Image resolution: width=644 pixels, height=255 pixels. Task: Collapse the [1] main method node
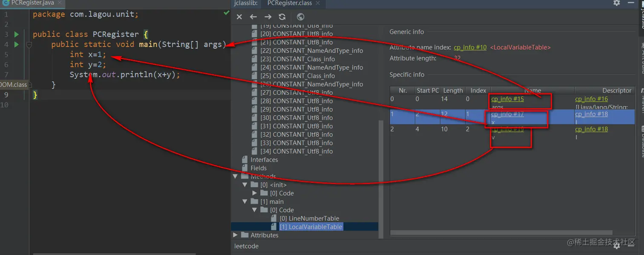point(244,202)
